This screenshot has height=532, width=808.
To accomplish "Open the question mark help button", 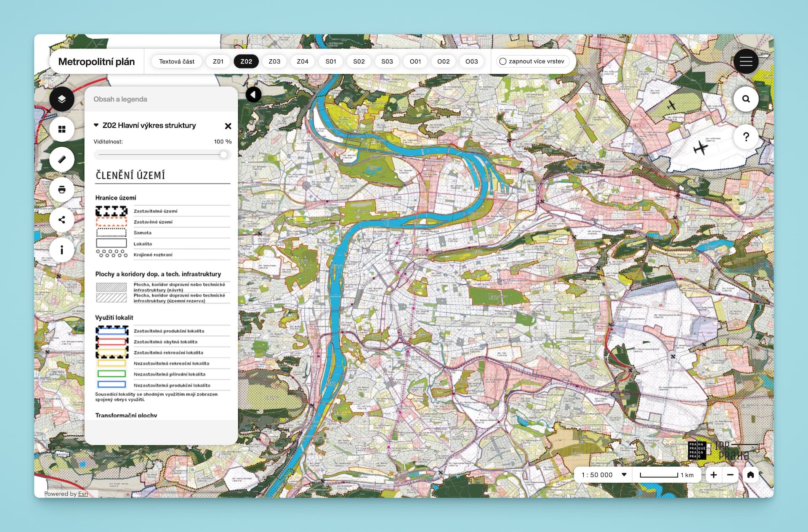I will [x=746, y=137].
